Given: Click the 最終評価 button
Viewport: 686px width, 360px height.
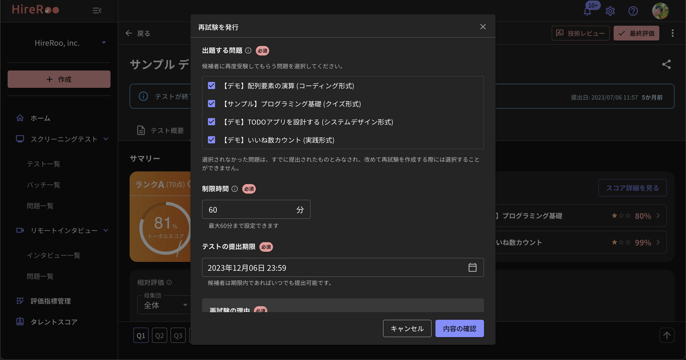Looking at the screenshot, I should (637, 33).
